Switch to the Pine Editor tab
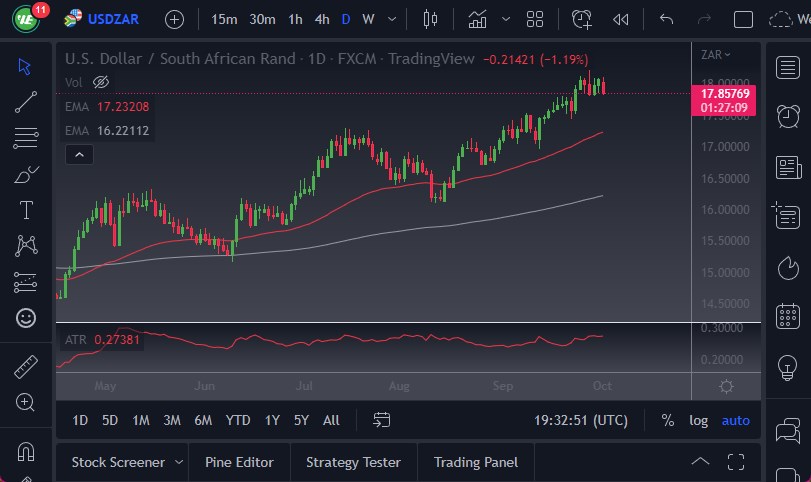Viewport: 811px width, 482px height. tap(239, 462)
